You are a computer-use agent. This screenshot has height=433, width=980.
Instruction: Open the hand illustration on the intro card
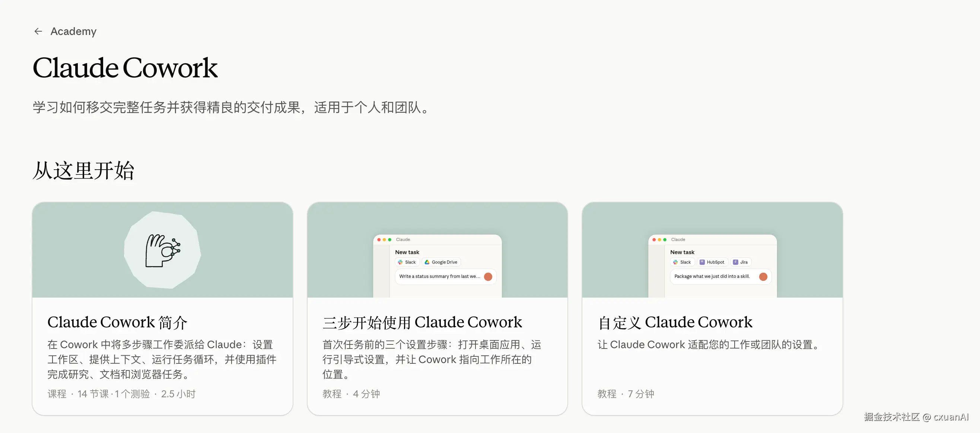[163, 250]
